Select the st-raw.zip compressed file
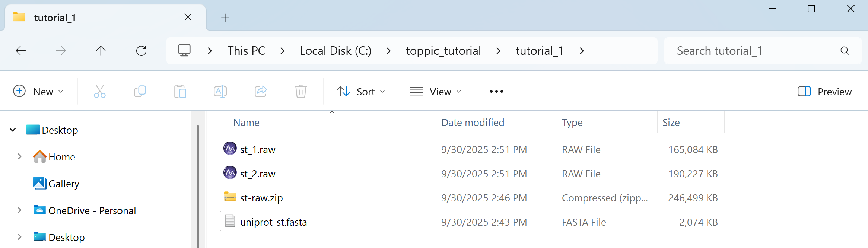Viewport: 868px width, 248px height. tap(470, 198)
